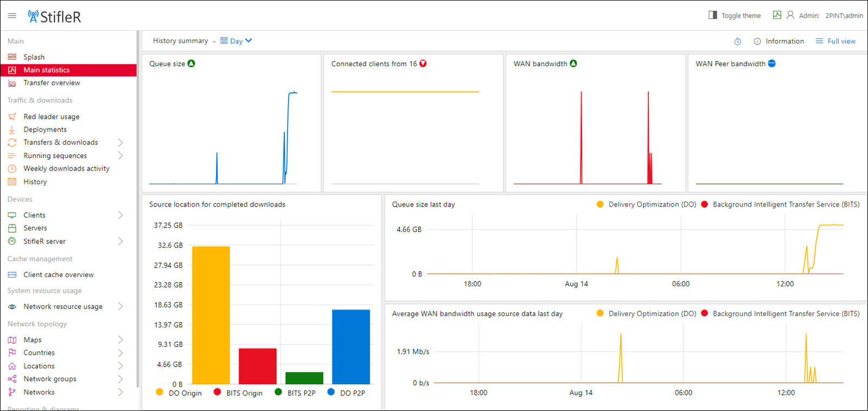Select Red leader usage in sidebar
The height and width of the screenshot is (411, 868).
51,117
